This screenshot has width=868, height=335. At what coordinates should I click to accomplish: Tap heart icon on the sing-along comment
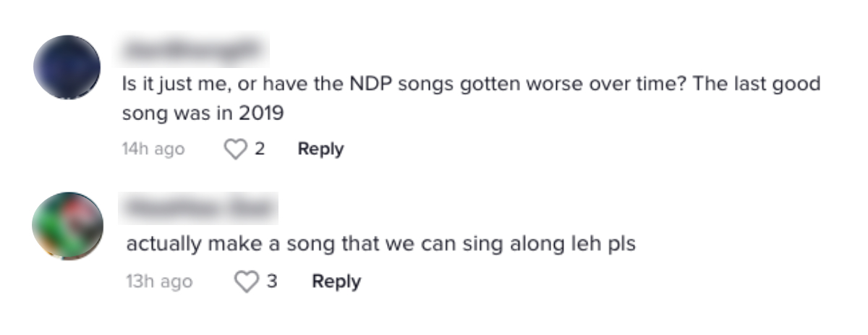(247, 281)
